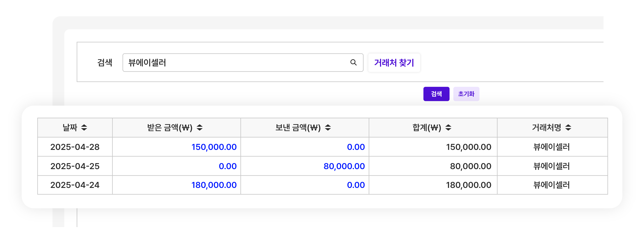Sort by the 합계(₩) column arrows
The height and width of the screenshot is (230, 644).
pyautogui.click(x=448, y=127)
